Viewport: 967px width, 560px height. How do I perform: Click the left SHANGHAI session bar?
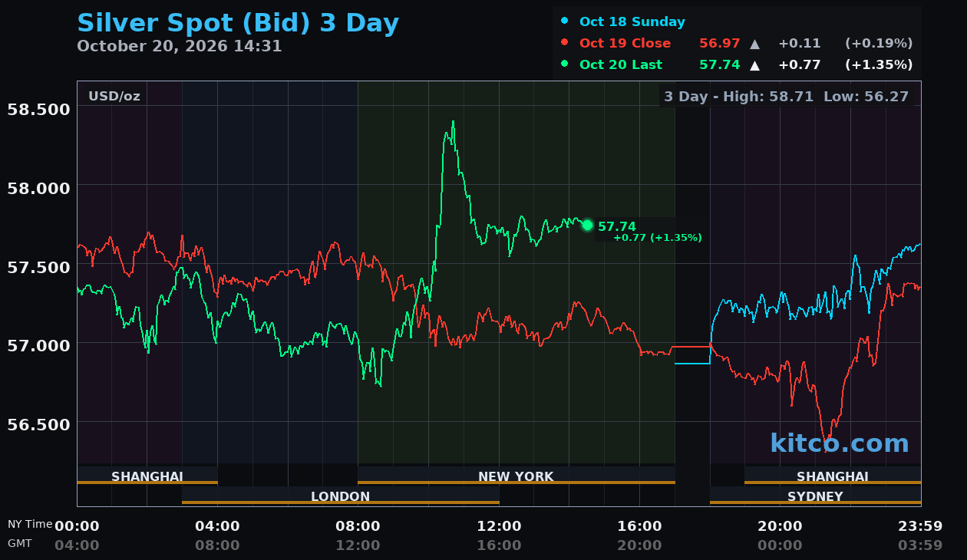[147, 476]
